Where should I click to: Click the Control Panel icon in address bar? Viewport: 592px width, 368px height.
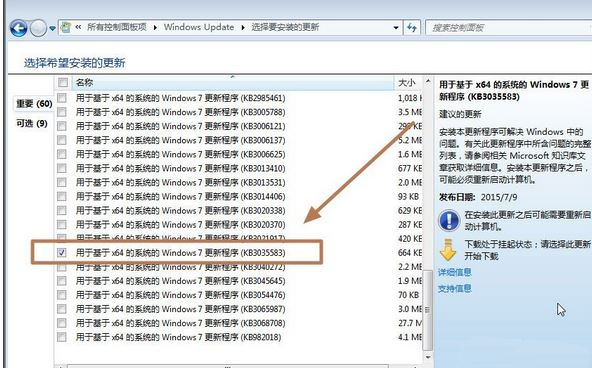point(66,28)
